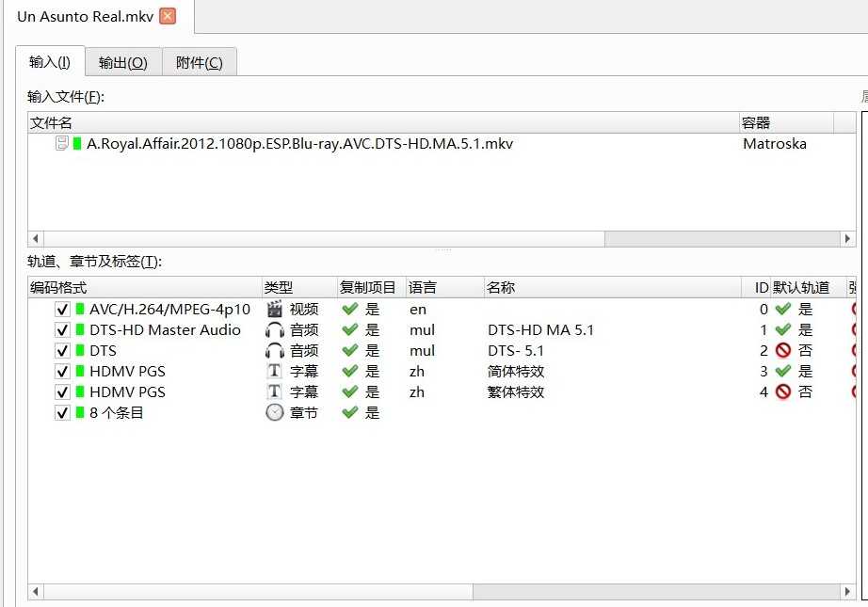Click the Matroska container cell
This screenshot has width=868, height=607.
click(x=775, y=144)
